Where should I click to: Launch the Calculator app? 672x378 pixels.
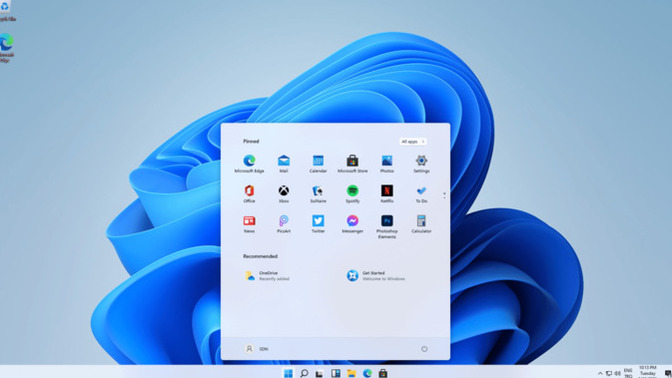(x=421, y=224)
